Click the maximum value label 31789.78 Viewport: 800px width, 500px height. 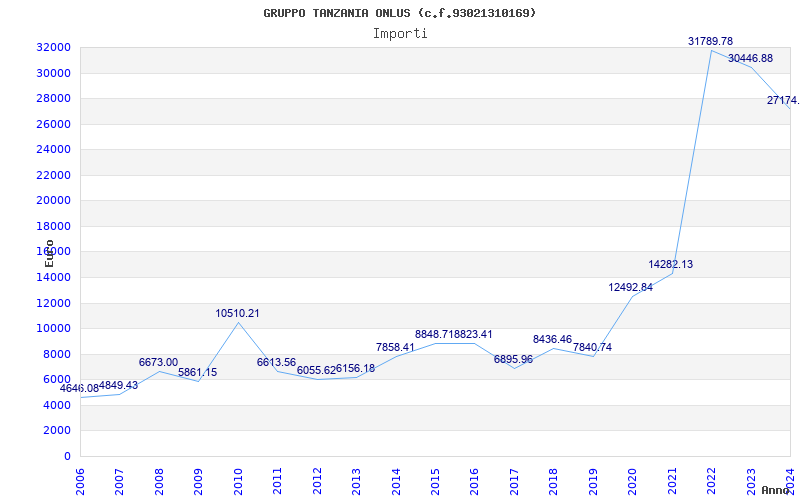(x=711, y=41)
